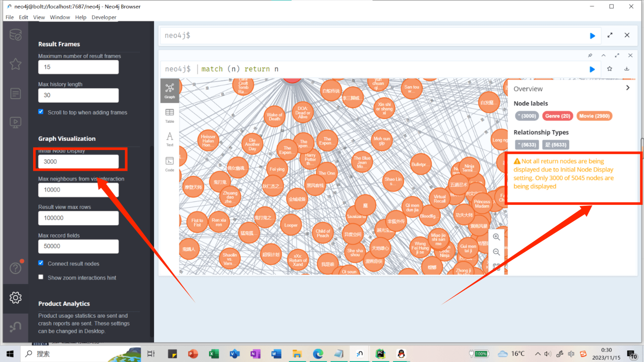Viewport: 644px width, 362px height.
Task: Open PyCharm from the taskbar
Action: (x=380, y=354)
